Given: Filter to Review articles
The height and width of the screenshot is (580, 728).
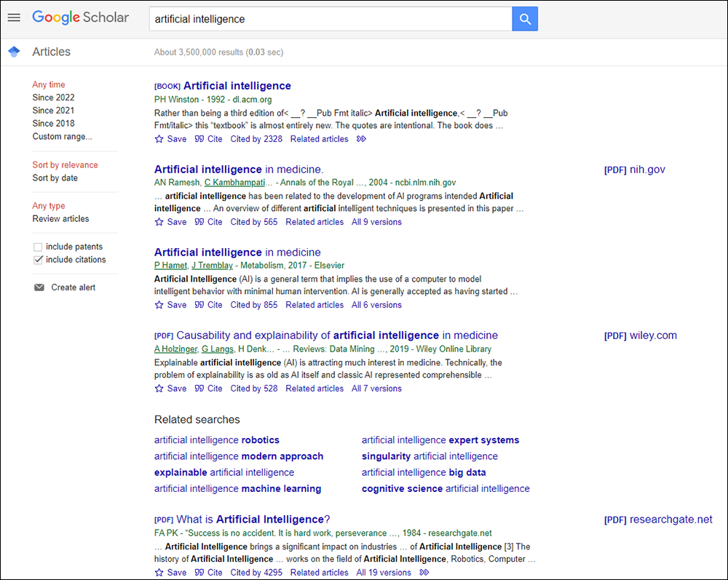Looking at the screenshot, I should 61,218.
